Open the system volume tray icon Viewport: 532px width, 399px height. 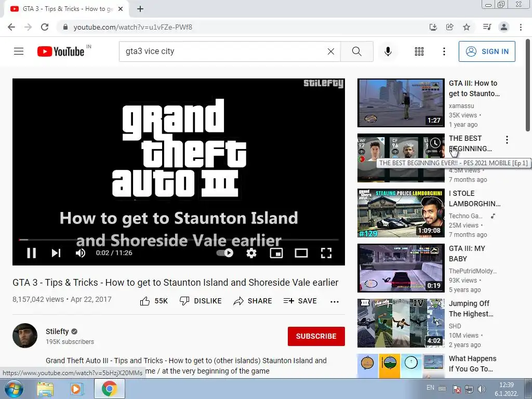click(481, 389)
